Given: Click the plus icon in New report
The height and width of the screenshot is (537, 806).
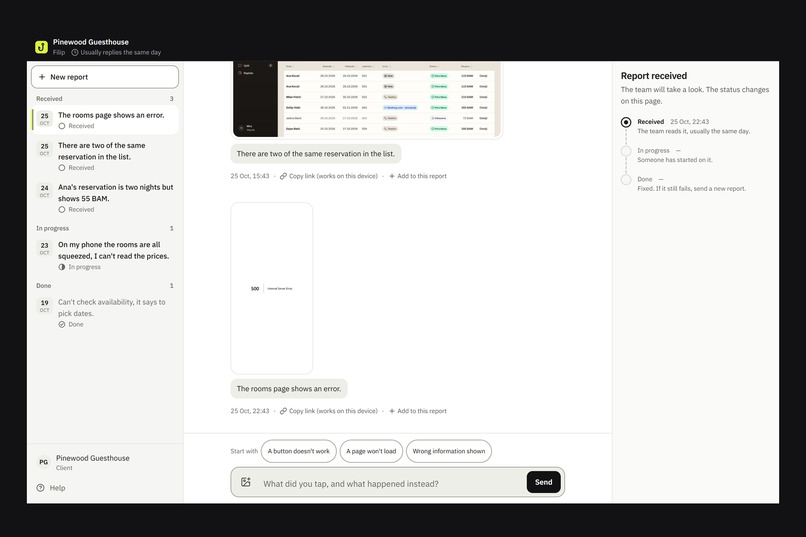Looking at the screenshot, I should click(42, 77).
